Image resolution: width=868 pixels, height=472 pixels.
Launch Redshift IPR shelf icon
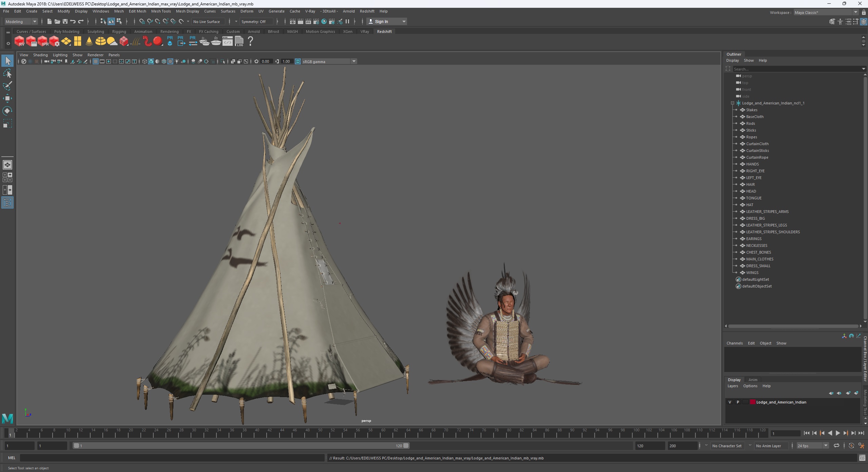click(43, 41)
